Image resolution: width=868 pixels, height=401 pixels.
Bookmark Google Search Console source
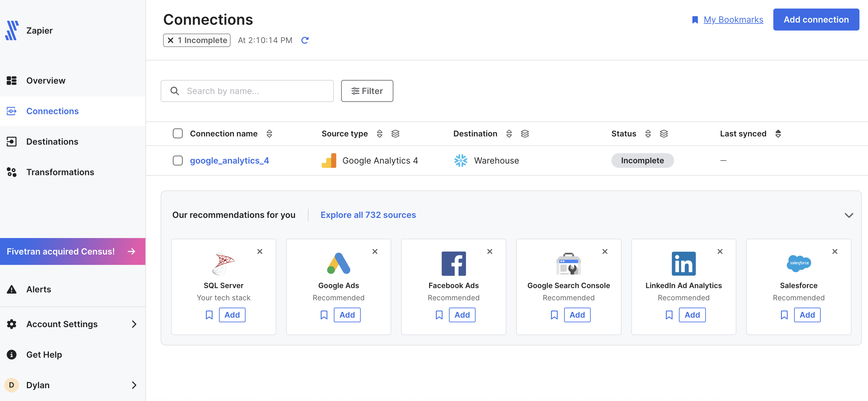554,315
